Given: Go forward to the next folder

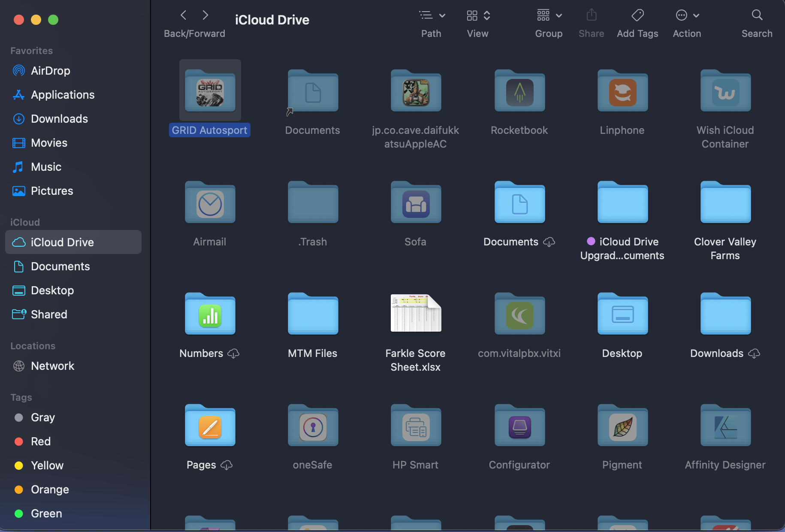Looking at the screenshot, I should pos(205,15).
